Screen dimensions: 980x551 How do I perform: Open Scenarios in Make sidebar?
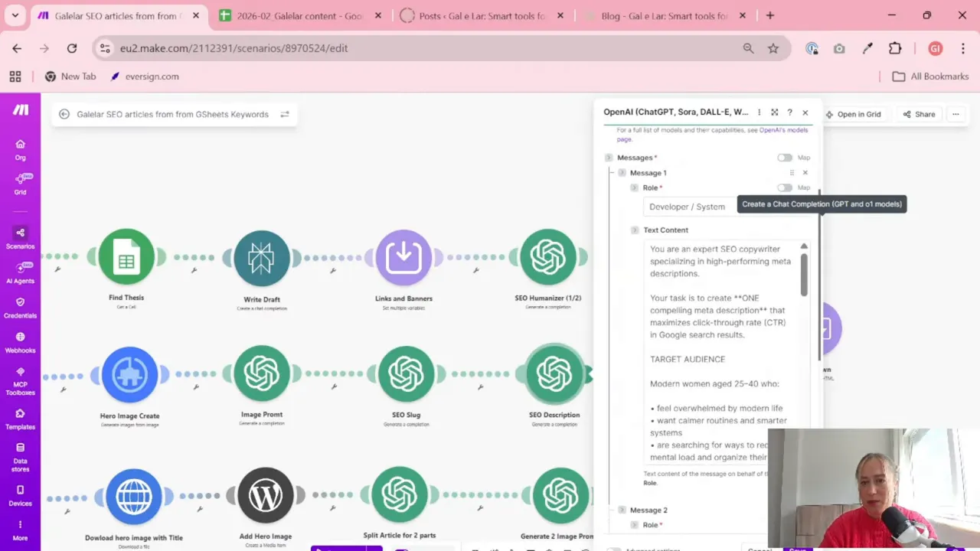pyautogui.click(x=20, y=238)
